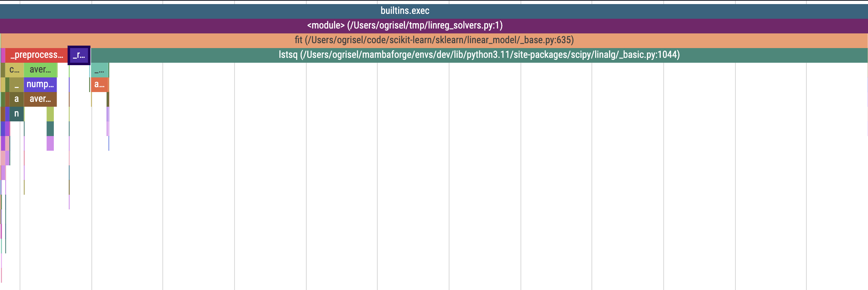Click the fit _base.py:635 frame
868x290 pixels.
tap(434, 40)
